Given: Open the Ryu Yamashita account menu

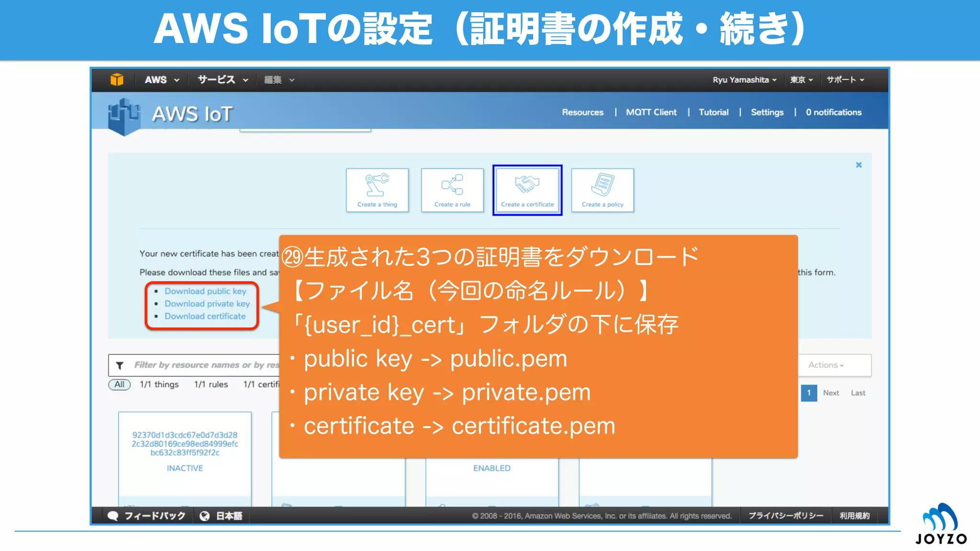Looking at the screenshot, I should point(744,80).
